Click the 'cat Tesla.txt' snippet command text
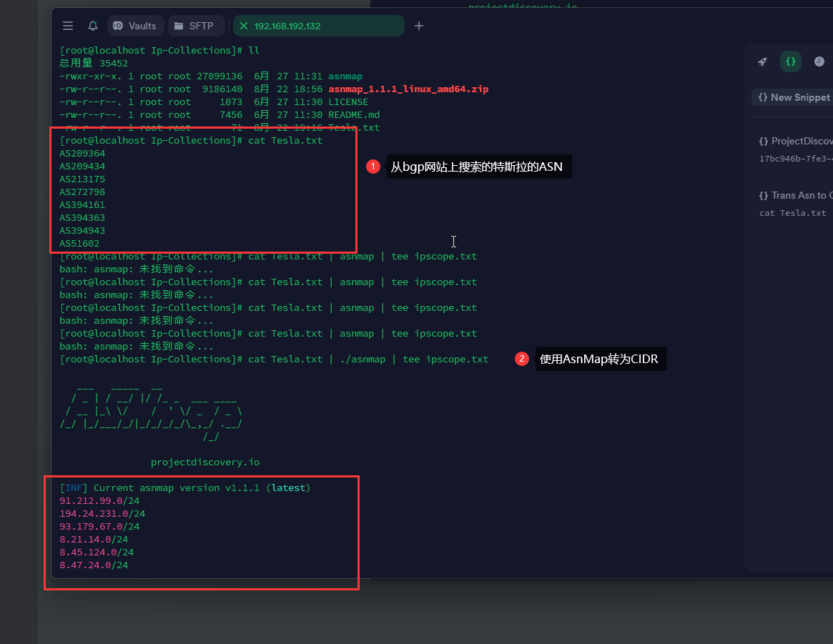 tap(792, 213)
